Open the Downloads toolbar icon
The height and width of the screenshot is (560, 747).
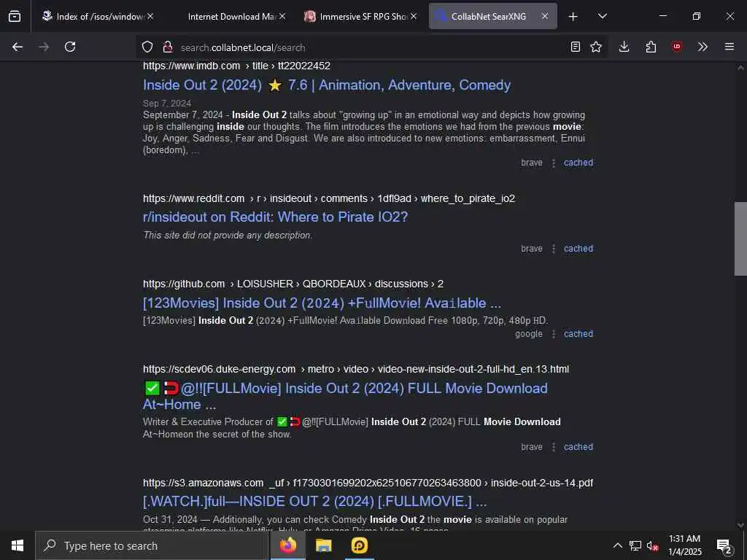(x=624, y=47)
